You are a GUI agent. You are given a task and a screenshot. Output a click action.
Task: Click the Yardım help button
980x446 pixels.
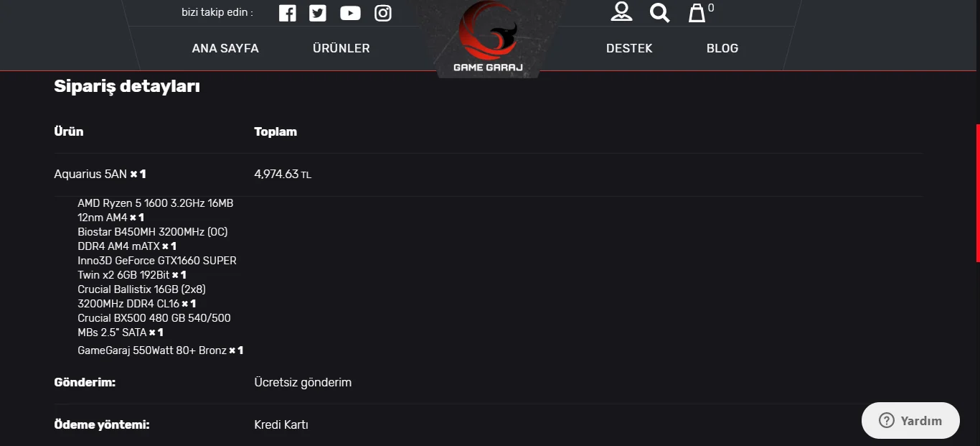pyautogui.click(x=910, y=421)
